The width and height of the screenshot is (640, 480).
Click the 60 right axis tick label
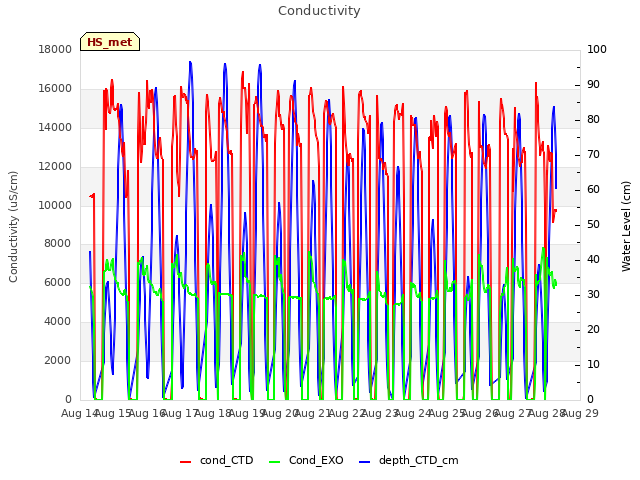point(593,190)
